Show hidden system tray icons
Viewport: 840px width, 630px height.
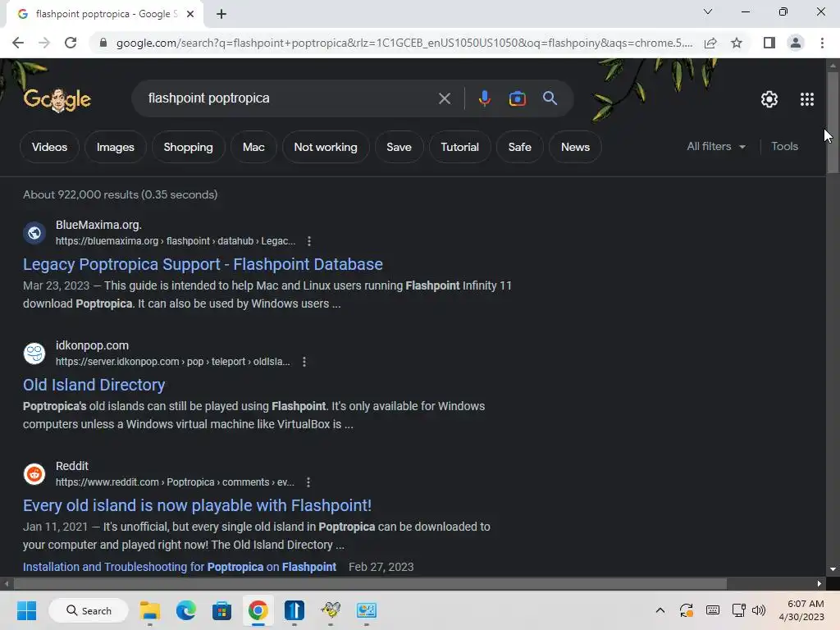[x=660, y=610]
